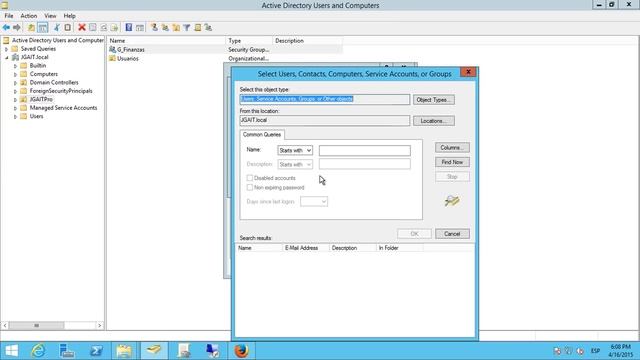Open the View menu
The width and height of the screenshot is (640, 360).
tap(50, 16)
